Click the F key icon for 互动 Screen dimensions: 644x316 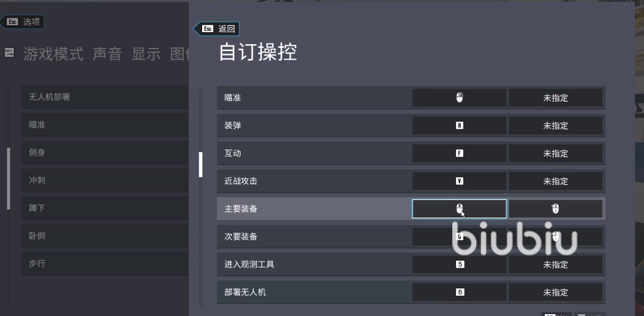[x=460, y=153]
